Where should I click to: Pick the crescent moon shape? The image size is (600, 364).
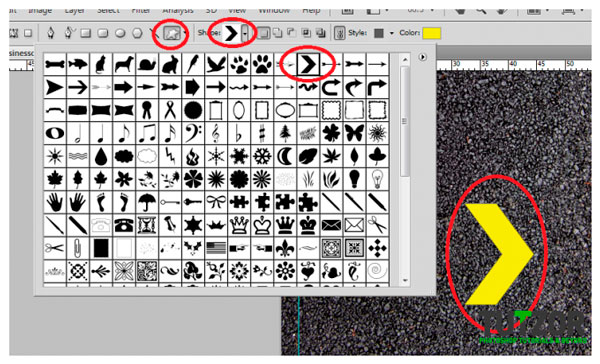pos(285,156)
